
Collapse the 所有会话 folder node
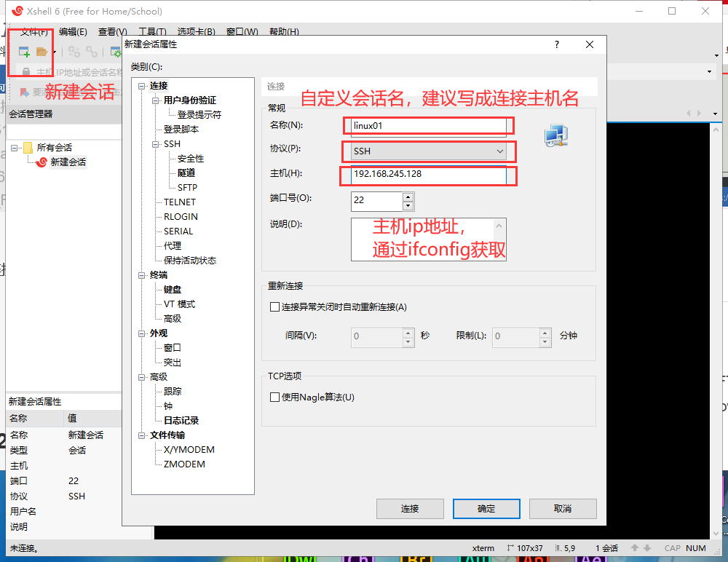tap(14, 148)
